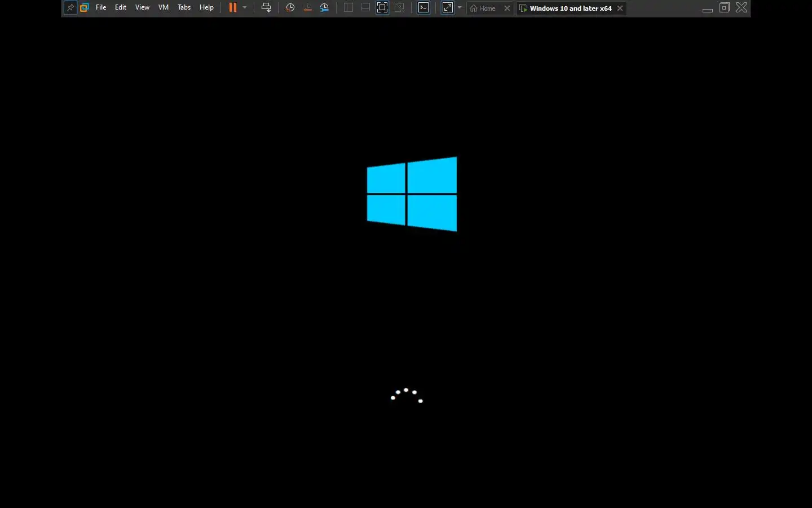This screenshot has width=812, height=508.
Task: Pause the virtual machine with the orange button
Action: [x=232, y=8]
